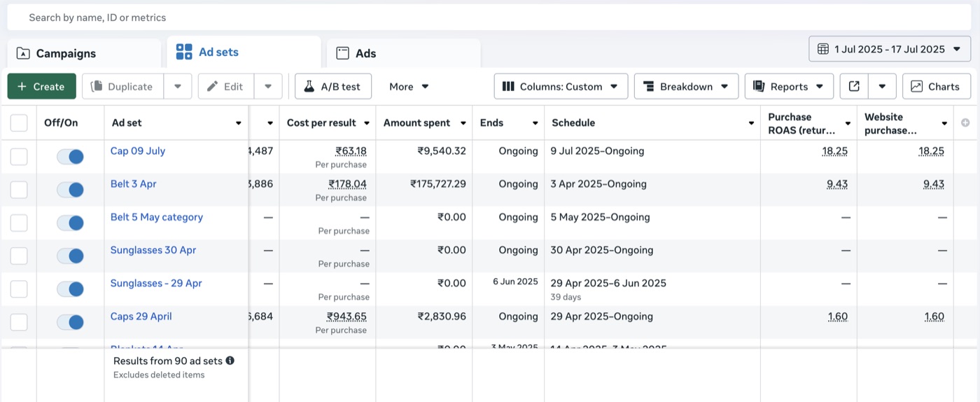Click the Off/On column header
Viewport: 980px width, 402px height.
pos(61,123)
